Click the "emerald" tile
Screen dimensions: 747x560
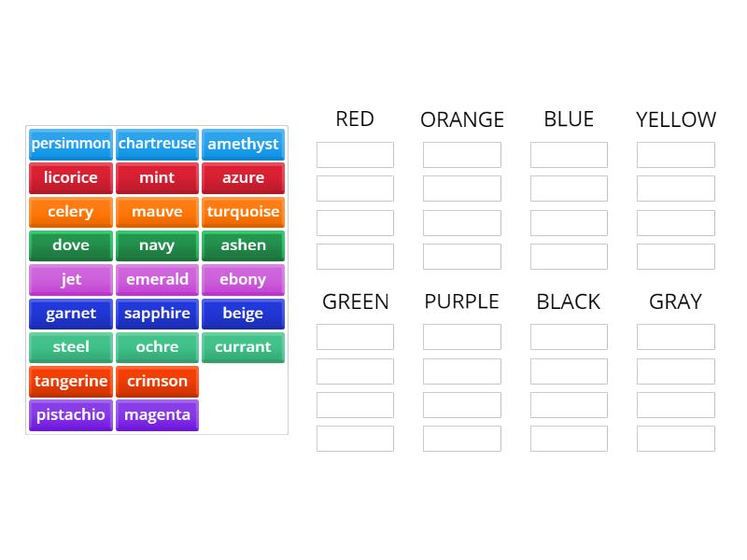(x=157, y=279)
